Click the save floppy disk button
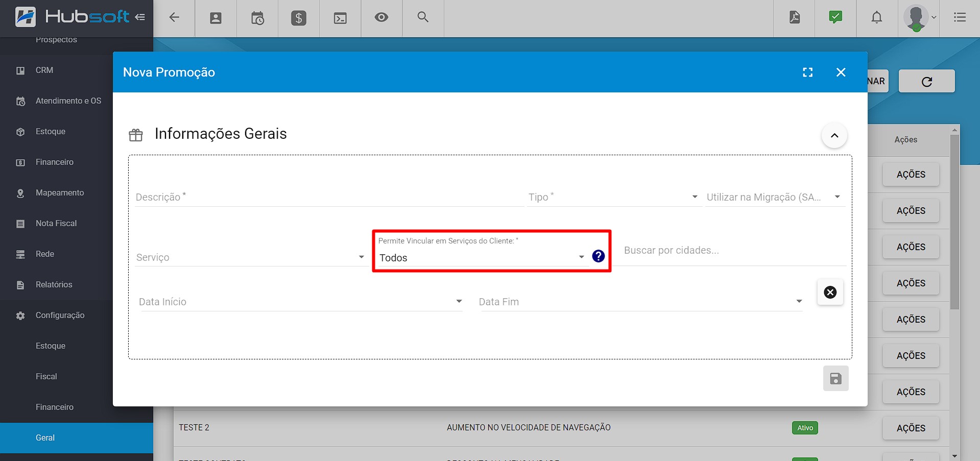The height and width of the screenshot is (461, 980). 836,378
